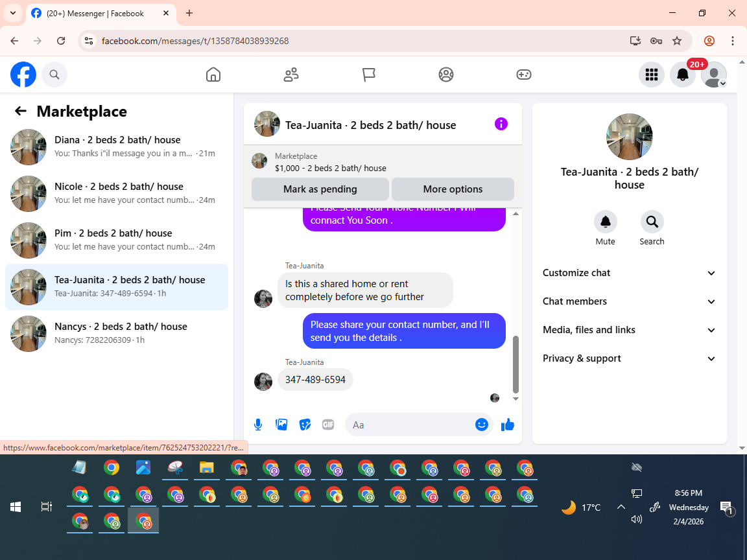Image resolution: width=747 pixels, height=560 pixels.
Task: Open the emoji picker smiley icon
Action: click(x=482, y=425)
